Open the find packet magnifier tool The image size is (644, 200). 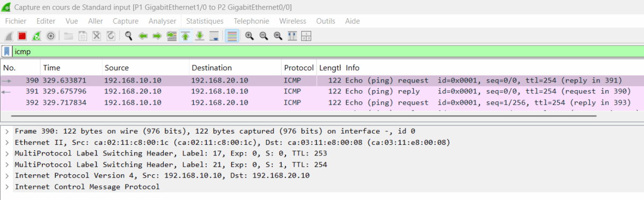click(x=129, y=36)
